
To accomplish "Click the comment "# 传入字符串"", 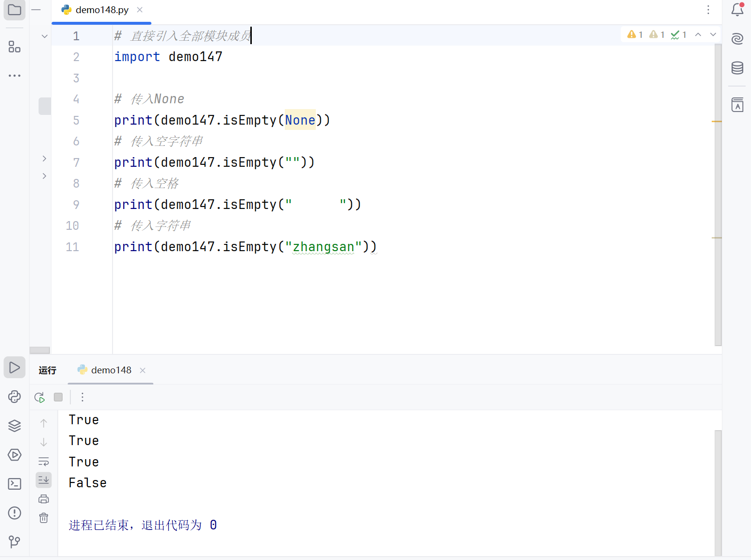I will pyautogui.click(x=153, y=225).
